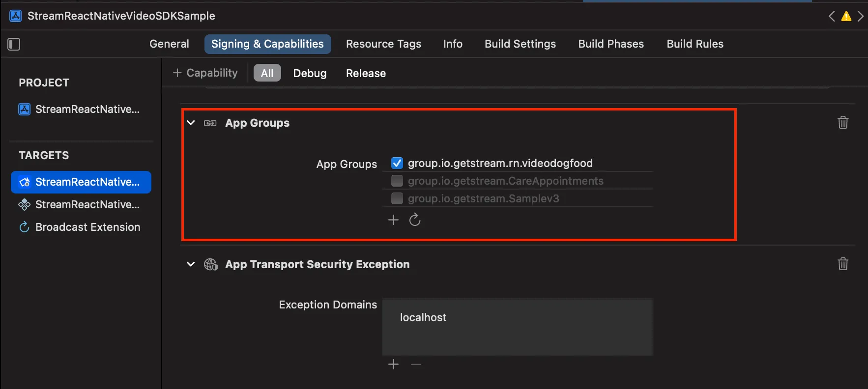This screenshot has height=389, width=868.
Task: Add exception domain plus icon
Action: (x=393, y=364)
